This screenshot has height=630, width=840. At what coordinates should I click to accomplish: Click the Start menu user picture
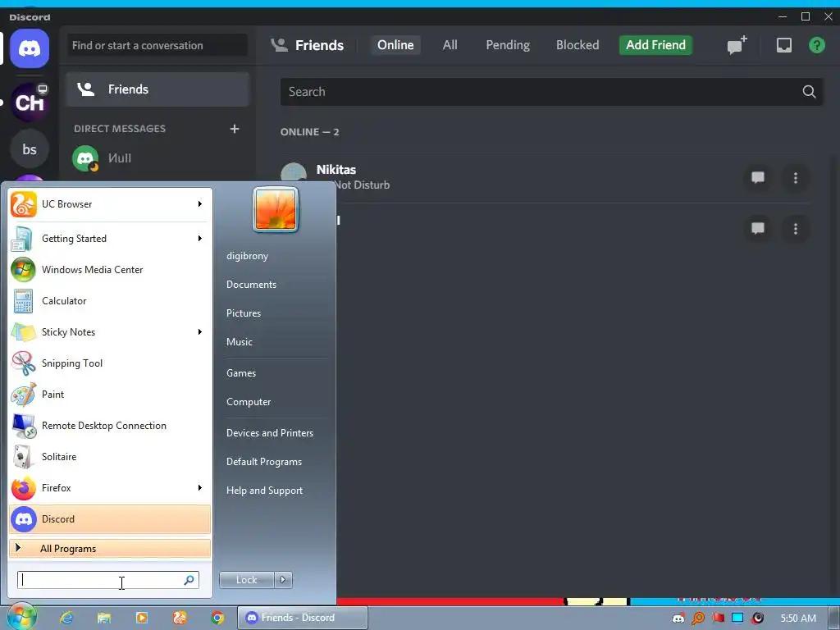point(276,209)
